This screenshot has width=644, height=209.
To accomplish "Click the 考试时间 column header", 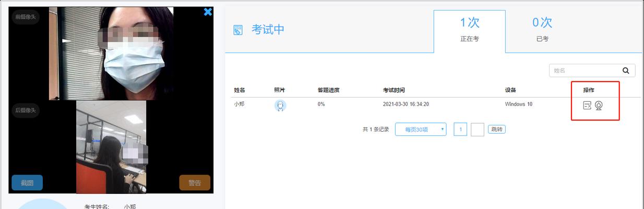I will click(394, 90).
